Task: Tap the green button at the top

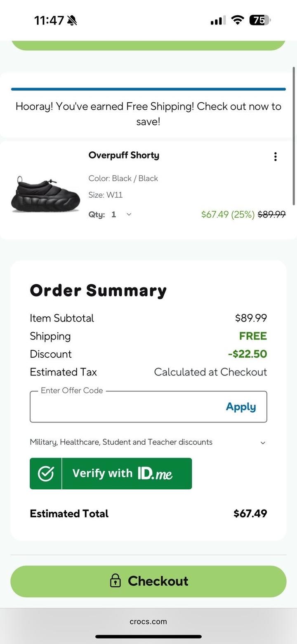Action: click(x=148, y=45)
